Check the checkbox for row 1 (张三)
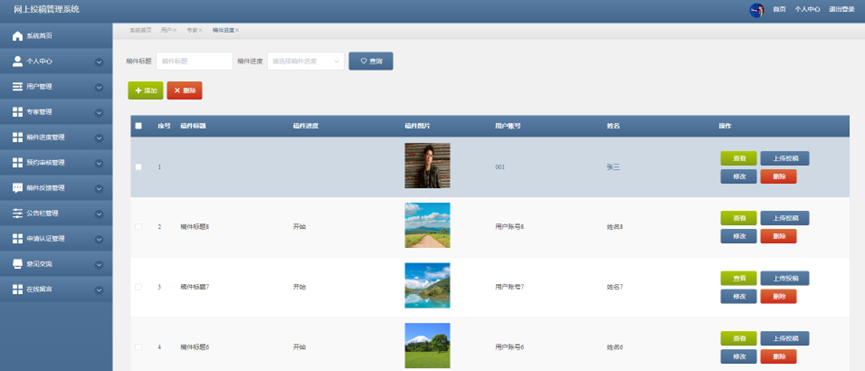 (138, 166)
